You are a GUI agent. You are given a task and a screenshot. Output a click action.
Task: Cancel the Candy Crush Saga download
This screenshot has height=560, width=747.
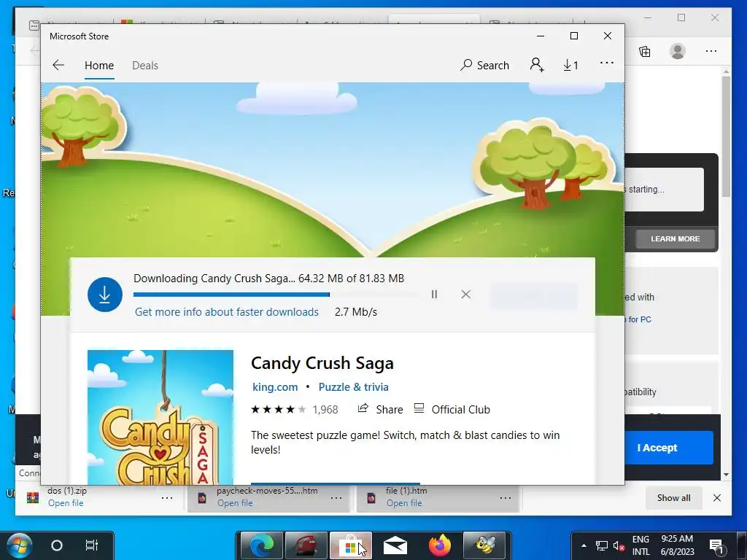click(466, 295)
